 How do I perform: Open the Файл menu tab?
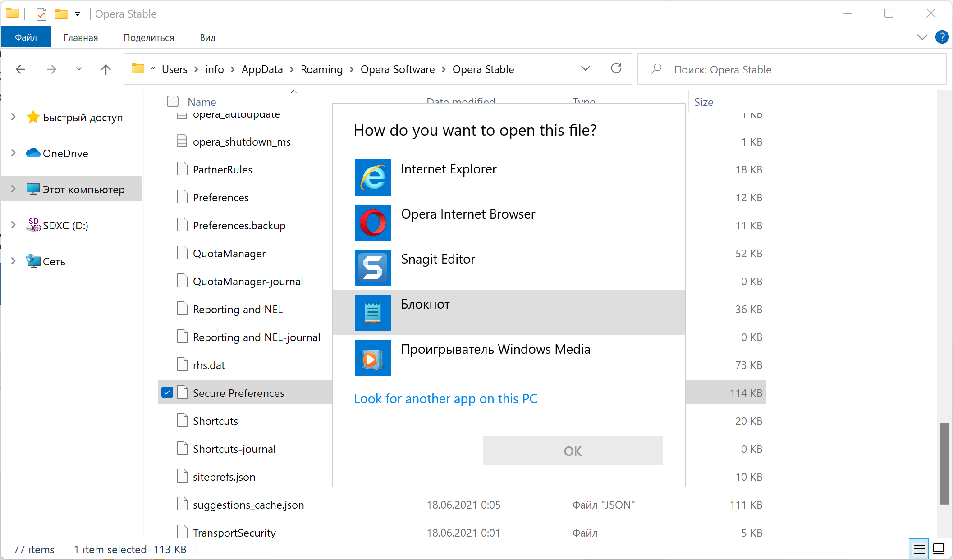coord(26,37)
